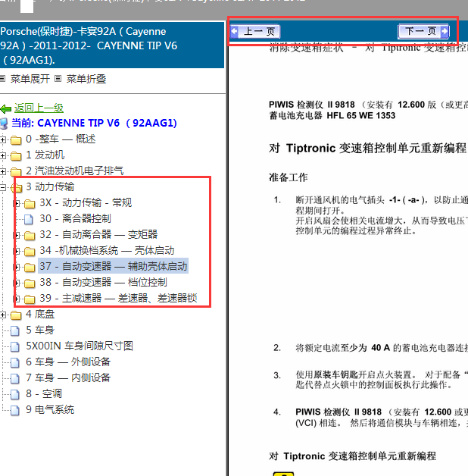Screen dimensions: 468x476
Task: Expand the 37 - 自动变速器 node
Action: (17, 267)
